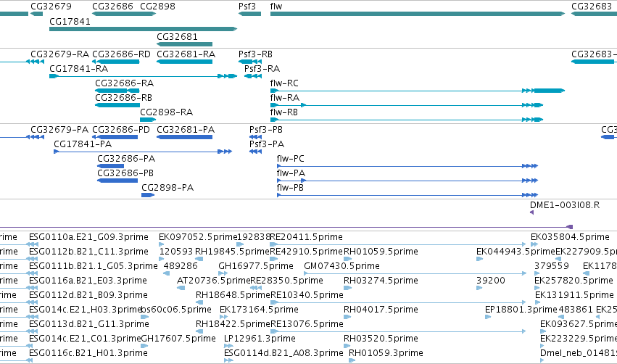
Task: Open EST RH19845.5prime
Action: point(232,252)
